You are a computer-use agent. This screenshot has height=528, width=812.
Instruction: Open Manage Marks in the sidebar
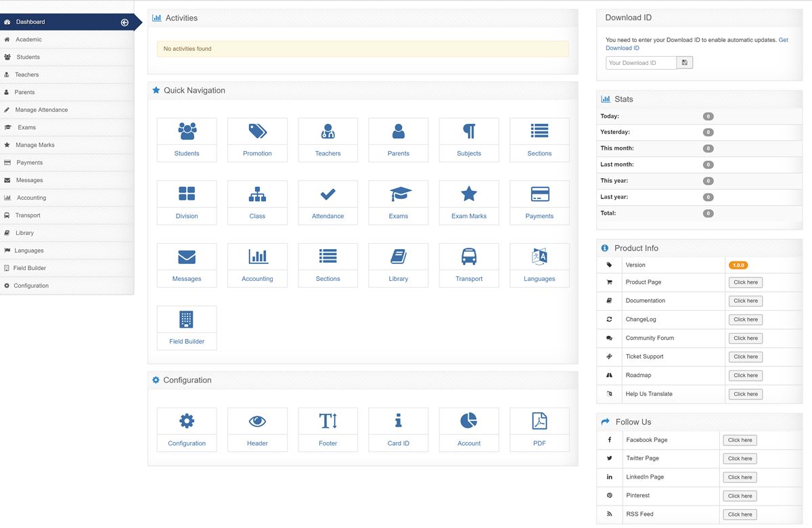pyautogui.click(x=67, y=145)
